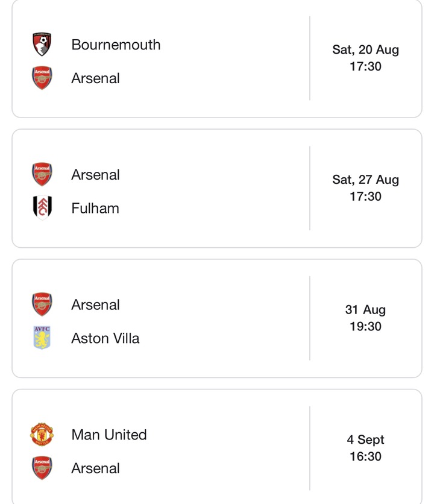Tap the Sat, 27 Aug 17:30 kickoff time
The width and height of the screenshot is (434, 504).
(x=365, y=188)
